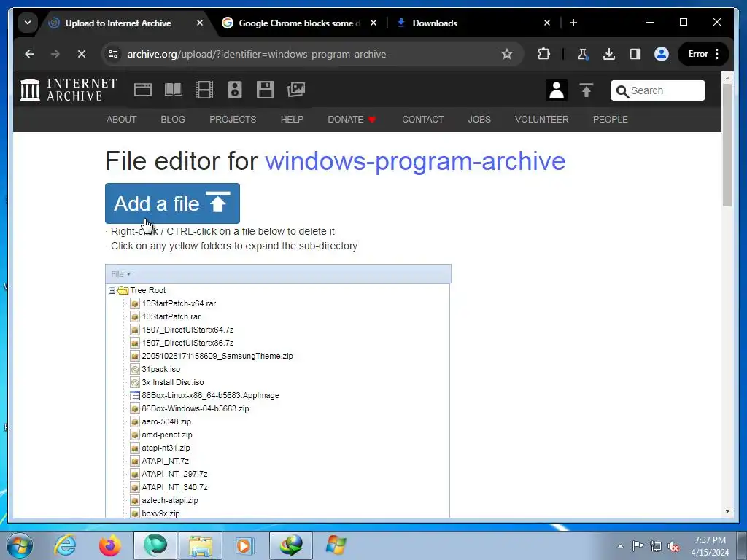The height and width of the screenshot is (560, 747).
Task: Click the address bar URL
Action: click(257, 54)
